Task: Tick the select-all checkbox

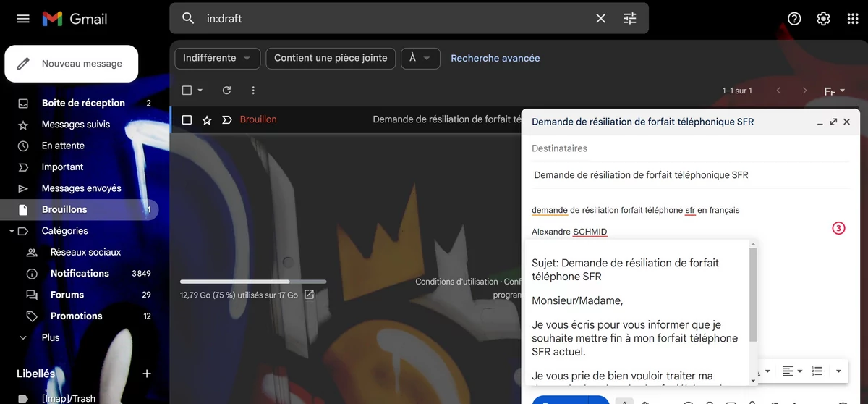Action: coord(187,91)
